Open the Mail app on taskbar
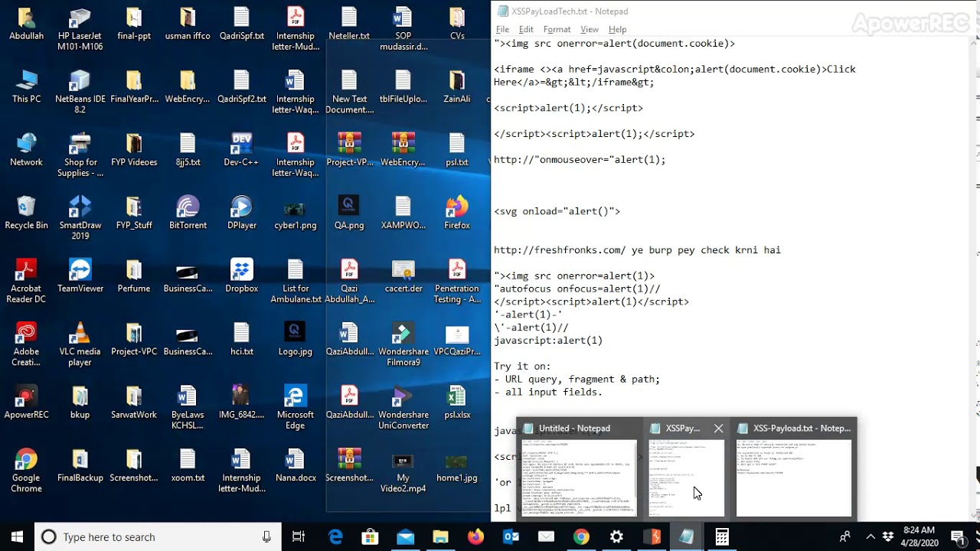 coord(405,537)
